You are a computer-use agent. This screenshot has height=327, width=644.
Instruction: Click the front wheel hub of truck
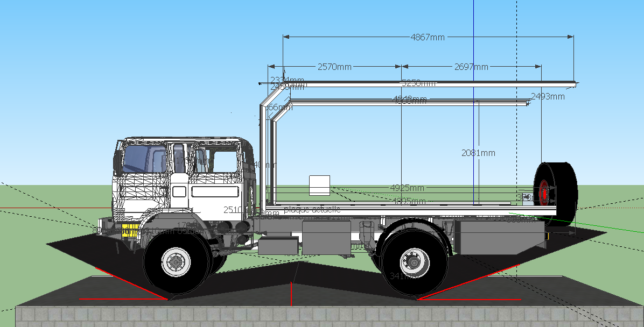pyautogui.click(x=175, y=262)
